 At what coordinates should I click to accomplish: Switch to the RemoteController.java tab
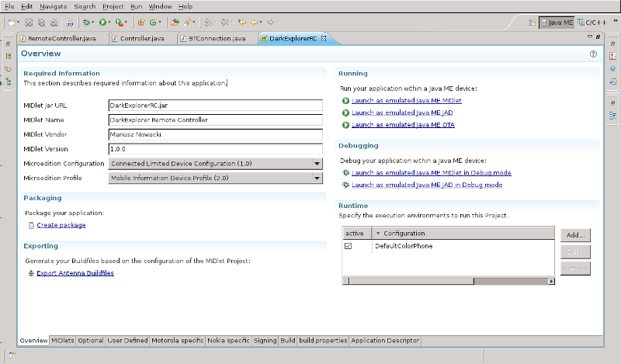(62, 39)
